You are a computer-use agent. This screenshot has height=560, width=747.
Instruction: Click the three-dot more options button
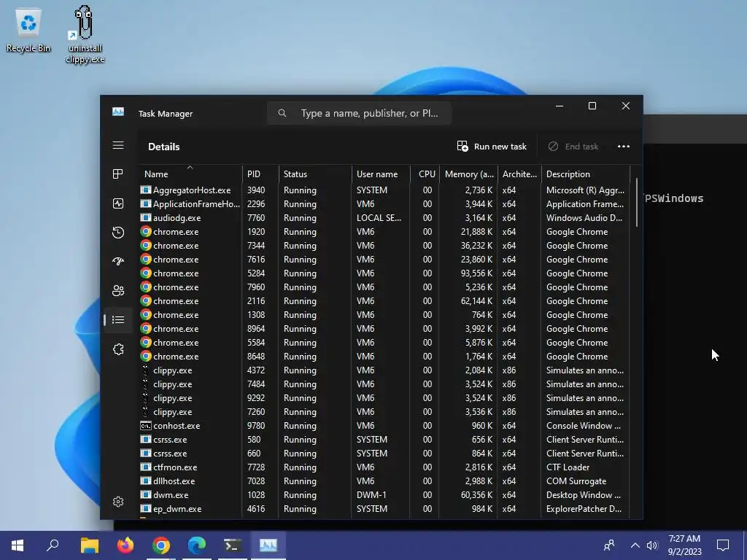(x=624, y=146)
